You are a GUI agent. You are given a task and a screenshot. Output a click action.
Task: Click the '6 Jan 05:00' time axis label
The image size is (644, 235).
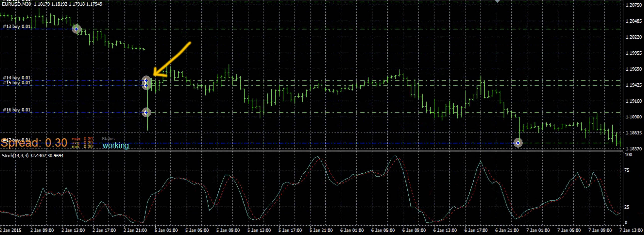(x=383, y=230)
